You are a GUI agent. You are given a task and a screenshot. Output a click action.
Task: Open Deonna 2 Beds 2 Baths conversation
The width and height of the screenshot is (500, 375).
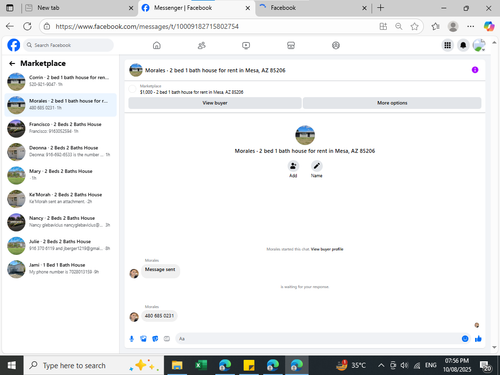(60, 152)
